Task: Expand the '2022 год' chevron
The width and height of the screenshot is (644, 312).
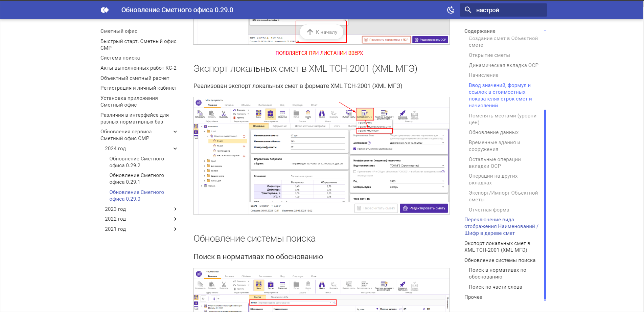Action: [x=175, y=219]
